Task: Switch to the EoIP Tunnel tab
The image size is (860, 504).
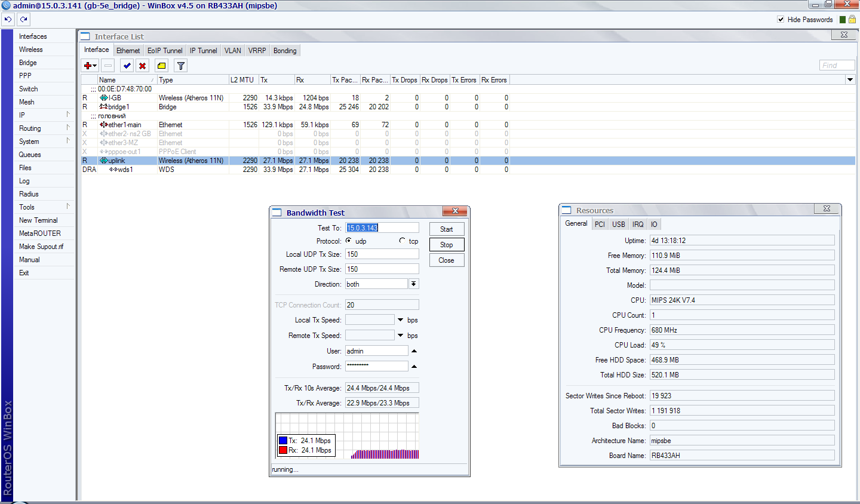Action: tap(165, 51)
